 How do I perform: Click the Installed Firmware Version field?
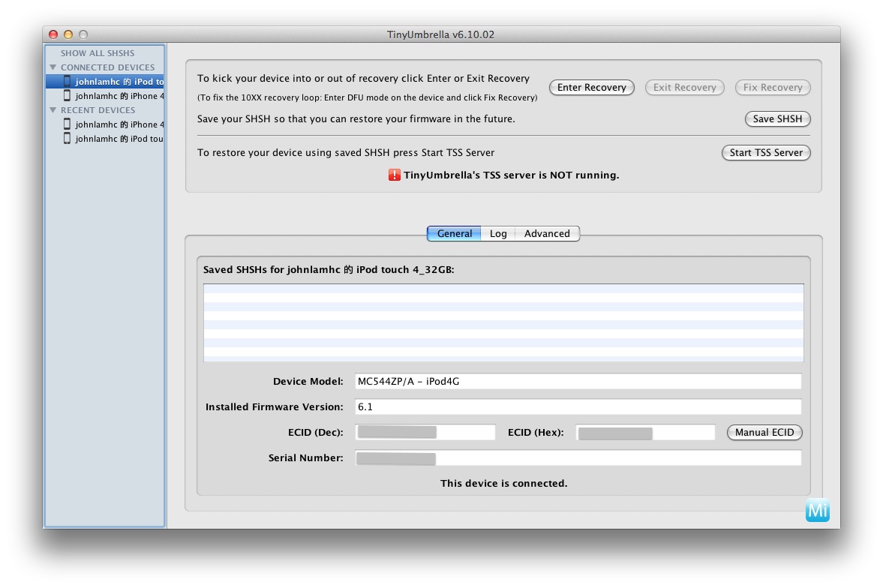click(578, 406)
